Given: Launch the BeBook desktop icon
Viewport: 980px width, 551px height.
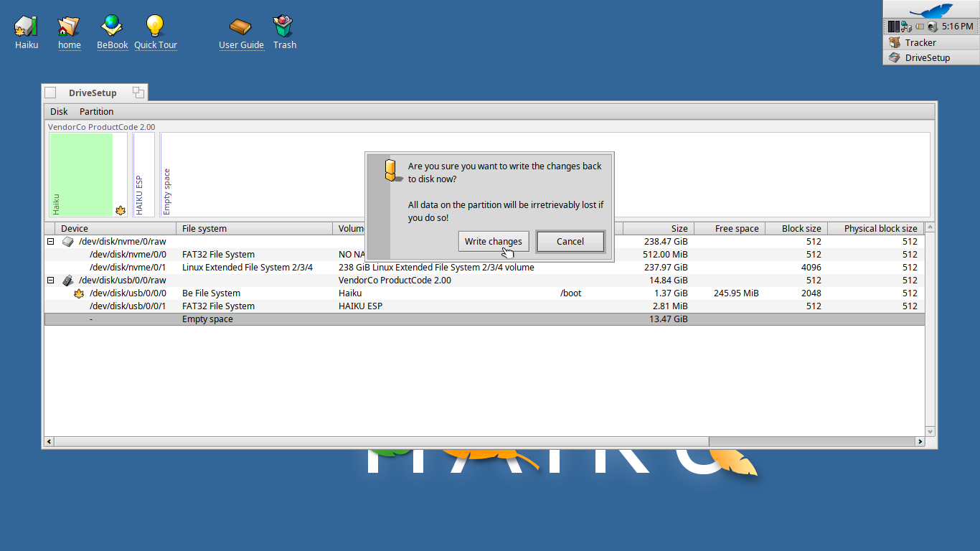Looking at the screenshot, I should point(112,27).
